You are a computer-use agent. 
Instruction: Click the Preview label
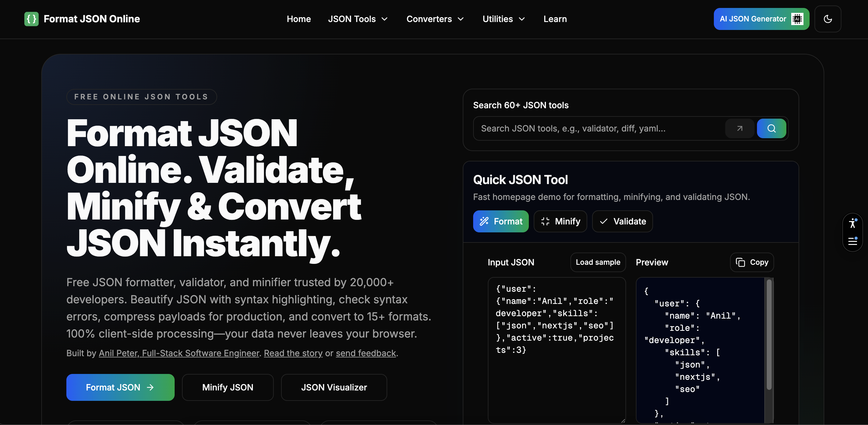(652, 262)
